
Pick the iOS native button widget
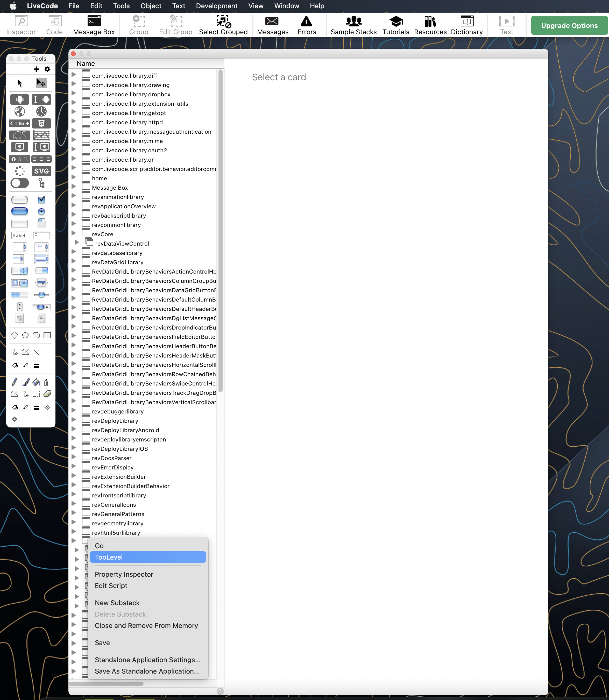click(x=20, y=135)
